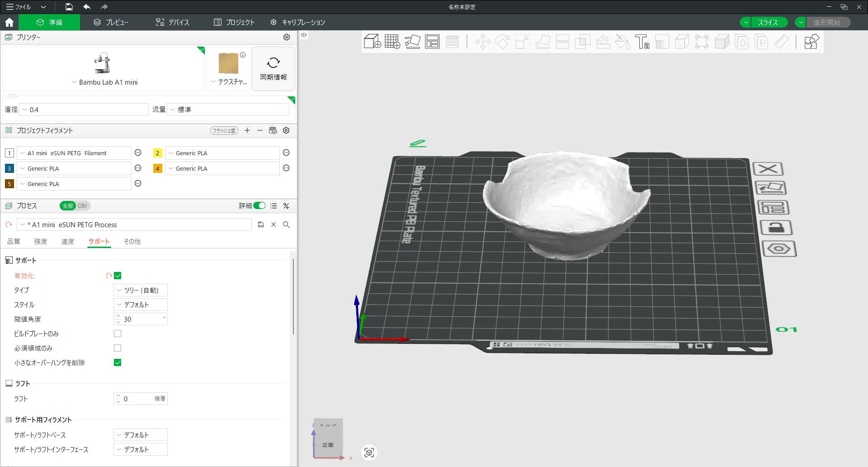Image resolution: width=868 pixels, height=467 pixels.
Task: Open the nozzle 直径 dropdown
Action: (84, 110)
